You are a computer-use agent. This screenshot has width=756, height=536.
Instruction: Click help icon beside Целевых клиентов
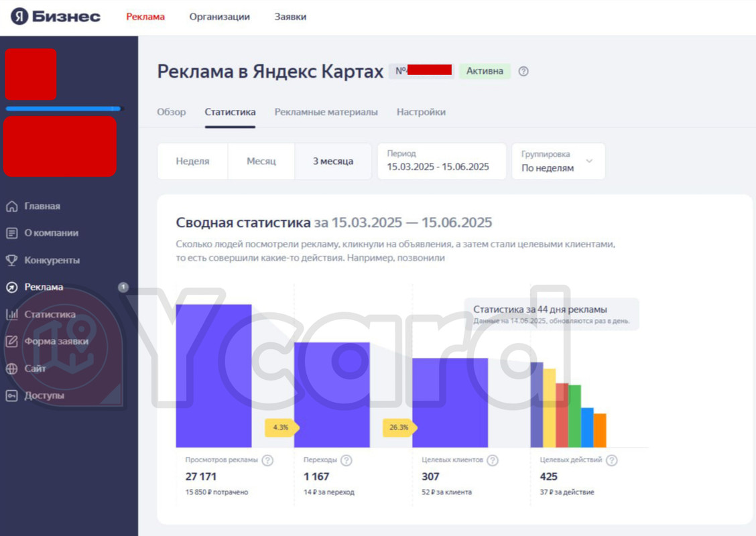[x=492, y=460]
